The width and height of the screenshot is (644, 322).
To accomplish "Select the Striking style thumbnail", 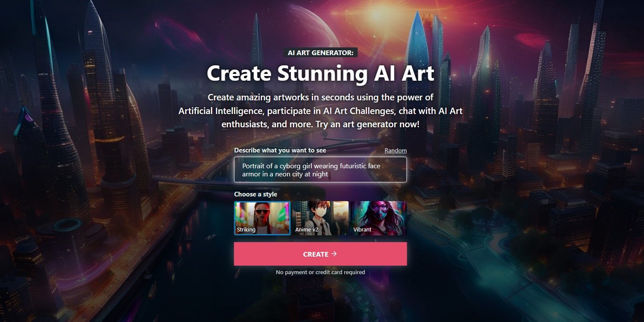I will (x=262, y=218).
